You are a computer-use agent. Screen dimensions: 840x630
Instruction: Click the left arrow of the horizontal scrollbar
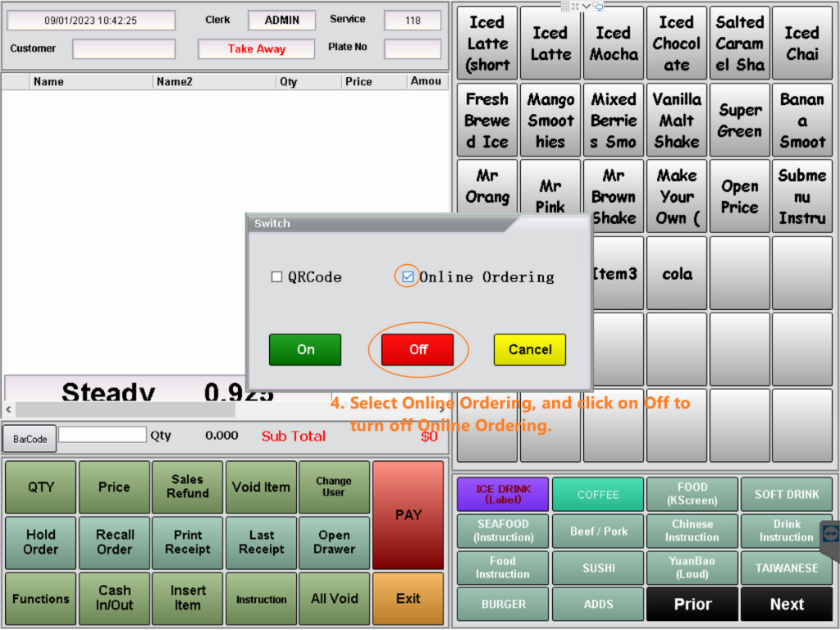9,409
